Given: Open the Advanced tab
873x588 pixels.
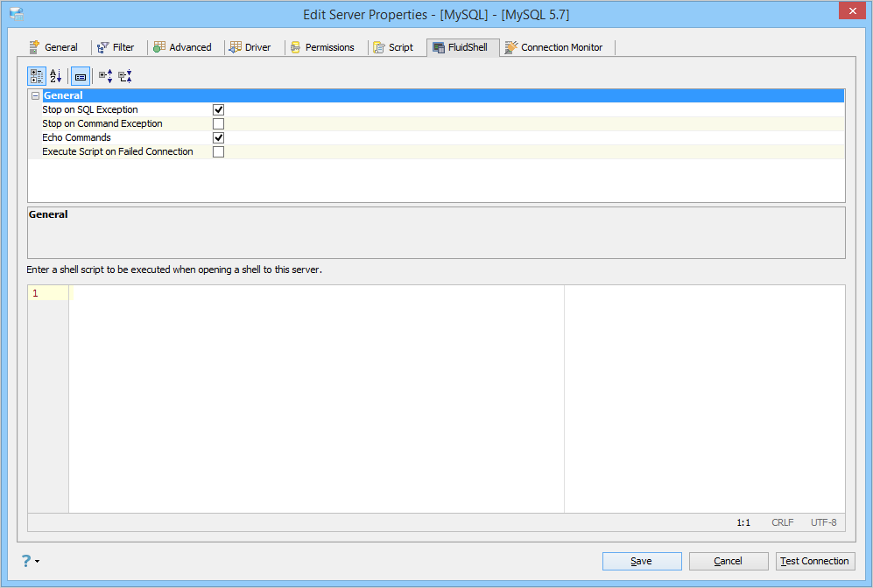Looking at the screenshot, I should (x=183, y=47).
